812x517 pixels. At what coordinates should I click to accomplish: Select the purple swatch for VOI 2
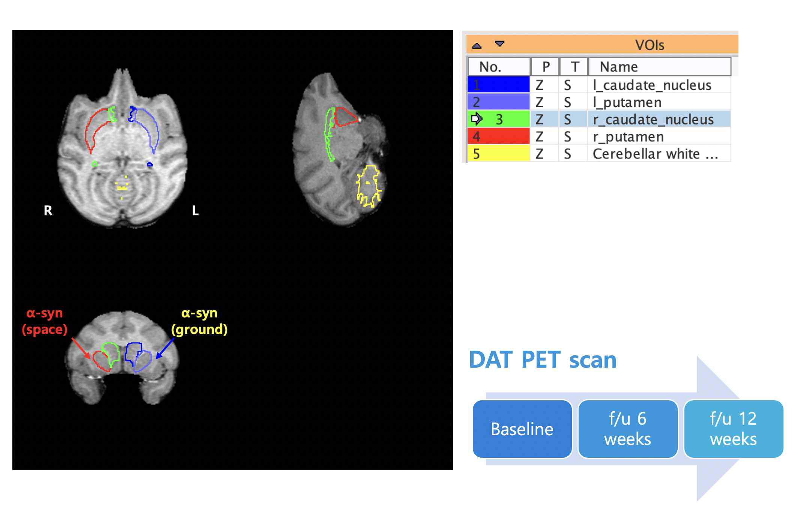[x=499, y=102]
